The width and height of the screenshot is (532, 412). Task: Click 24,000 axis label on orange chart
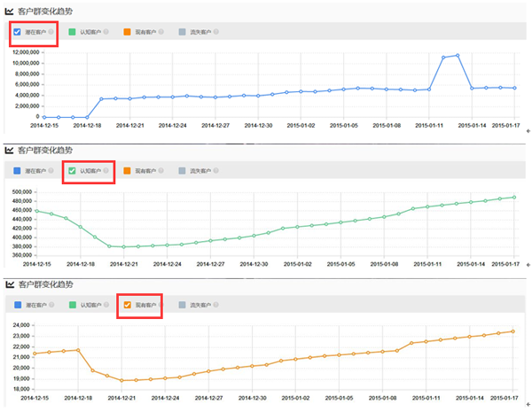[x=21, y=325]
